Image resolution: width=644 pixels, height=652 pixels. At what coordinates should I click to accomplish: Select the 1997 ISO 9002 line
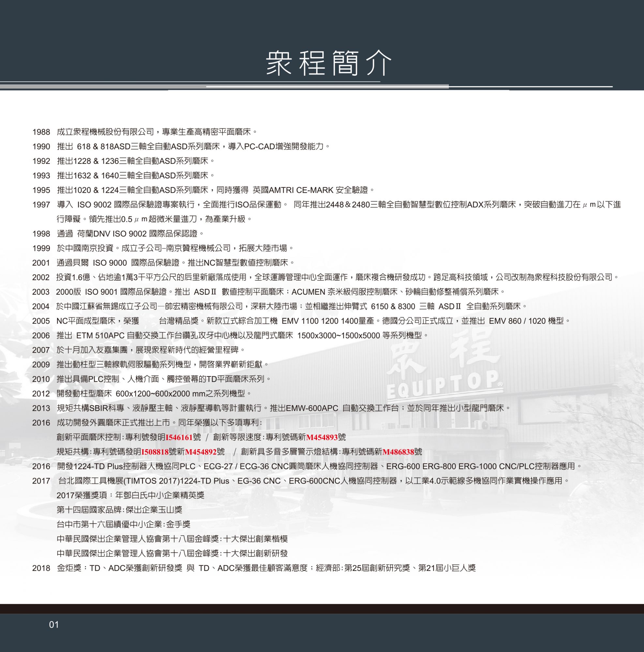[327, 204]
